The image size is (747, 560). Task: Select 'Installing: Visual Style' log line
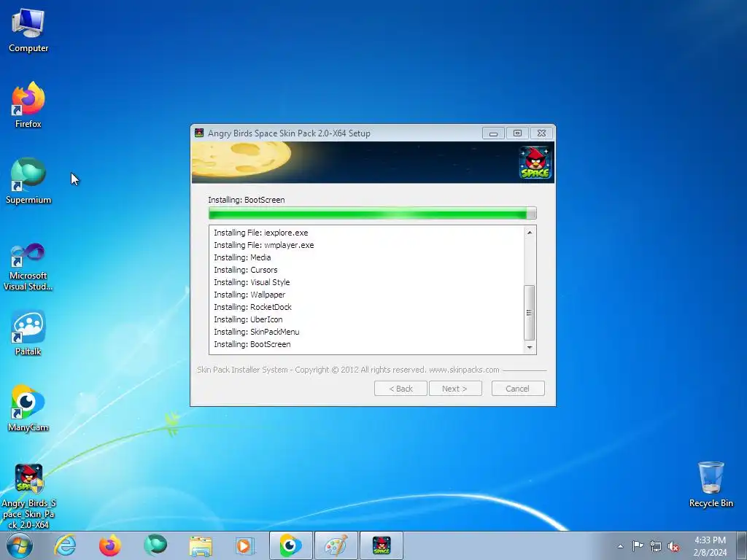tap(252, 282)
